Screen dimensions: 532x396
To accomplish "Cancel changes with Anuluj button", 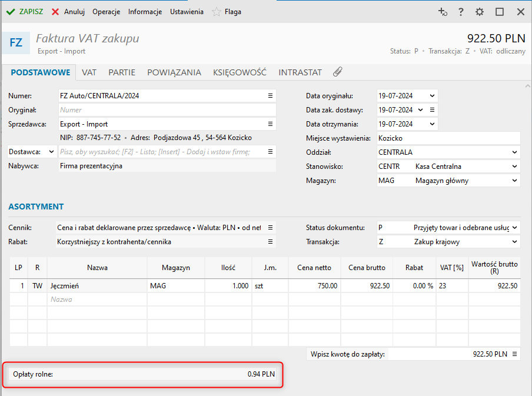I will point(68,12).
